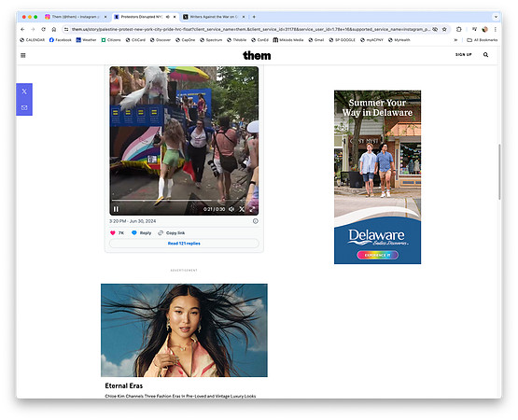Click the Reply button on tweet
518x420 pixels.
pos(141,233)
